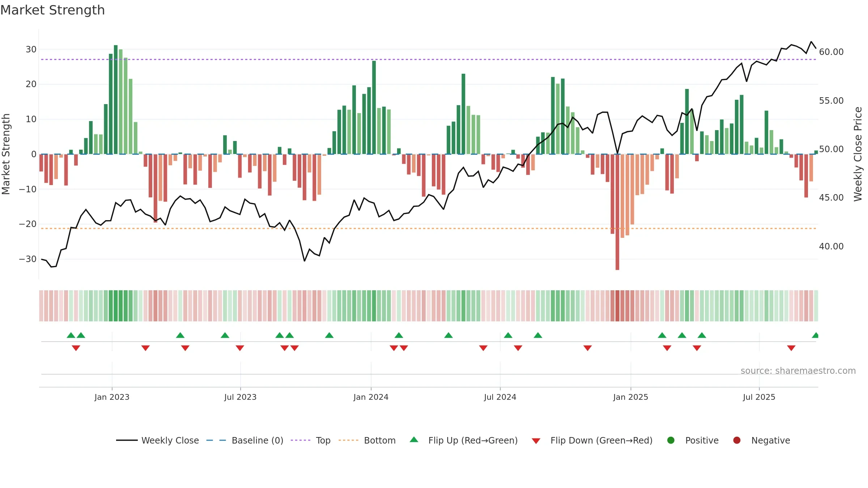868x488 pixels.
Task: Click the deepest red bar below −30
Action: [x=617, y=212]
